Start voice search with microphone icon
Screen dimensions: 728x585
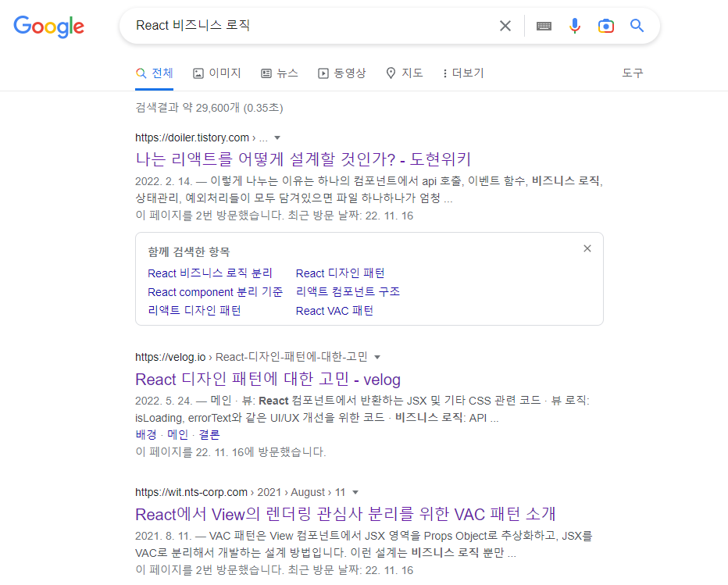coord(575,26)
